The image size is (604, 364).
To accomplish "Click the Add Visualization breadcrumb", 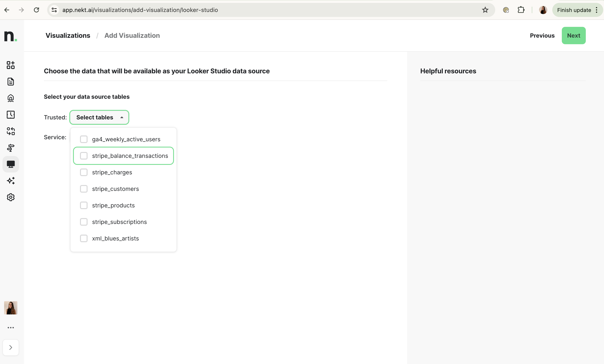I will [132, 36].
